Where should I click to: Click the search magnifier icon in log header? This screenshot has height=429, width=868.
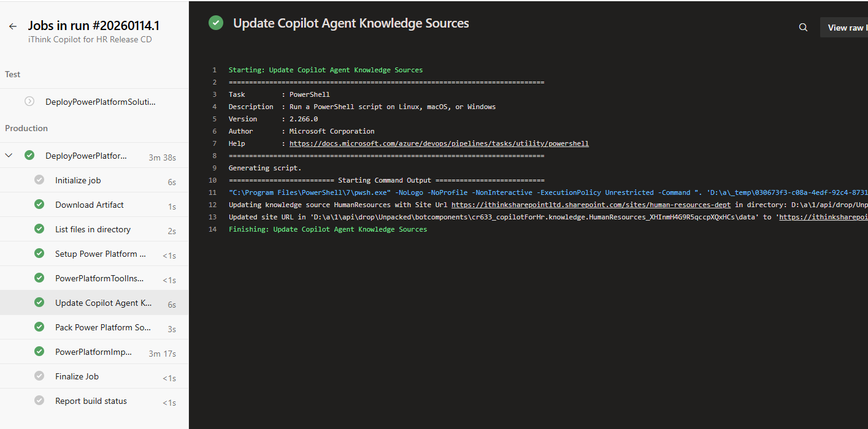point(803,28)
